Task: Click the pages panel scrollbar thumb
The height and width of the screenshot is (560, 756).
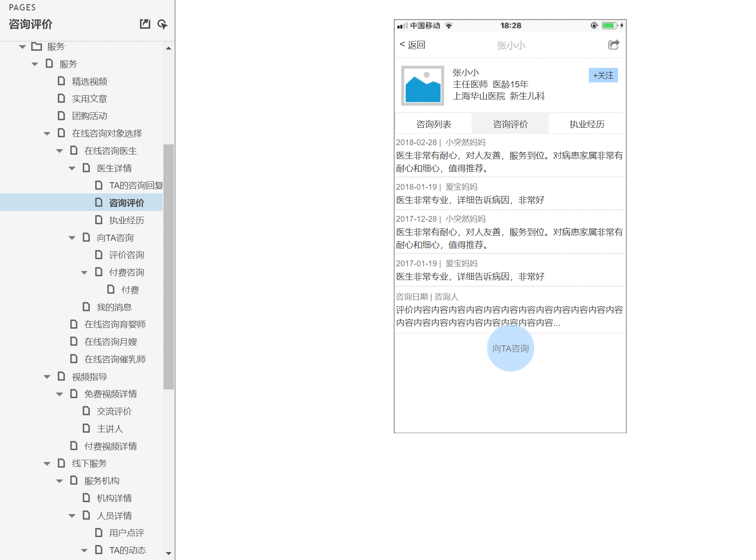Action: click(168, 266)
